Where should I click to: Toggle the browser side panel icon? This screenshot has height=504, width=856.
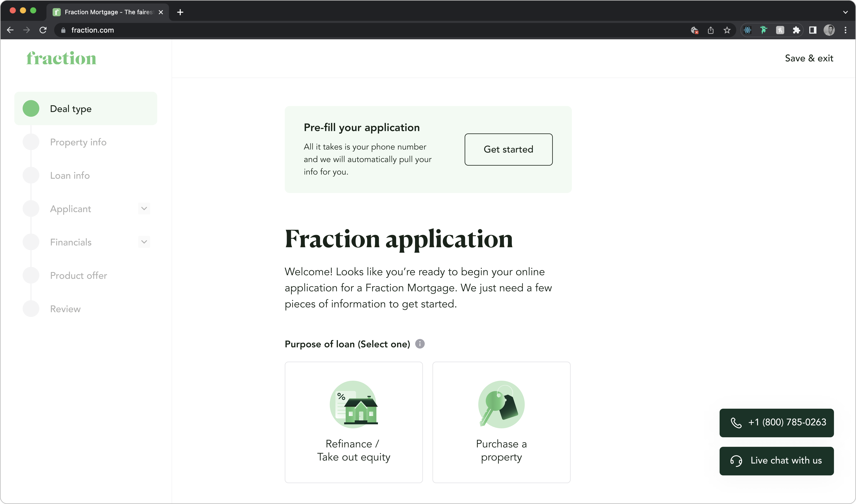(813, 30)
